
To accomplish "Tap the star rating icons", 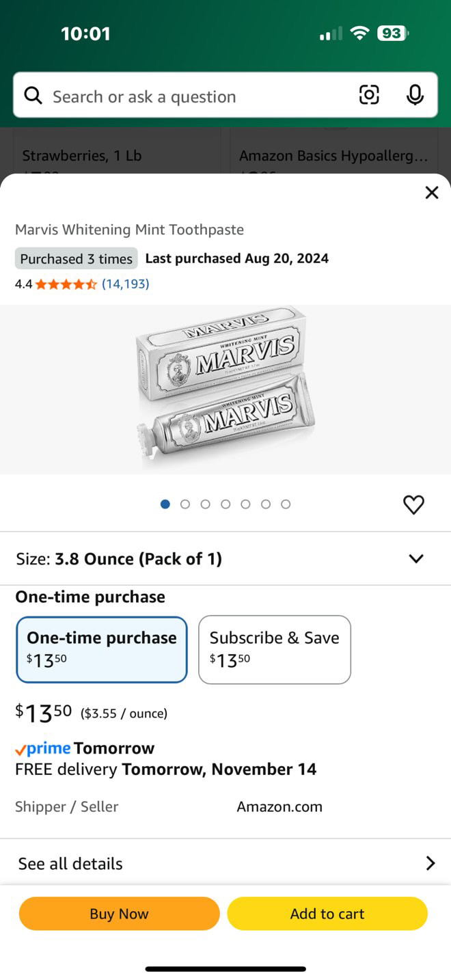I will [66, 284].
